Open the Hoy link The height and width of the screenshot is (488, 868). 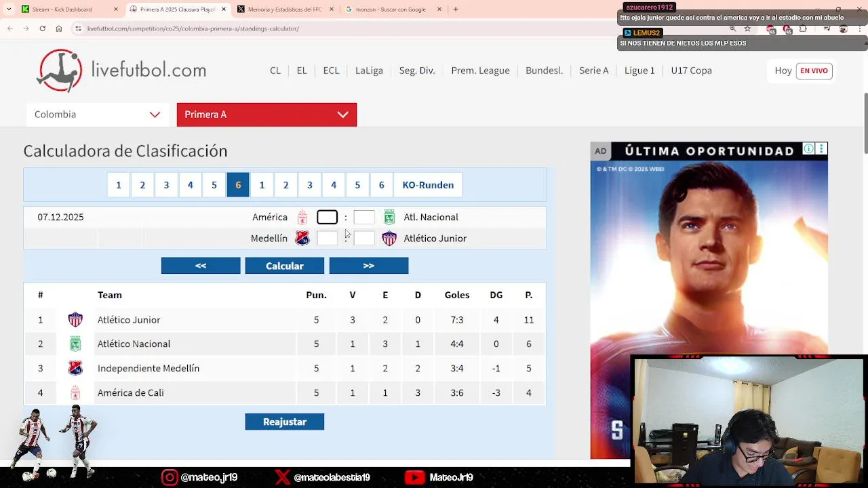(x=783, y=70)
